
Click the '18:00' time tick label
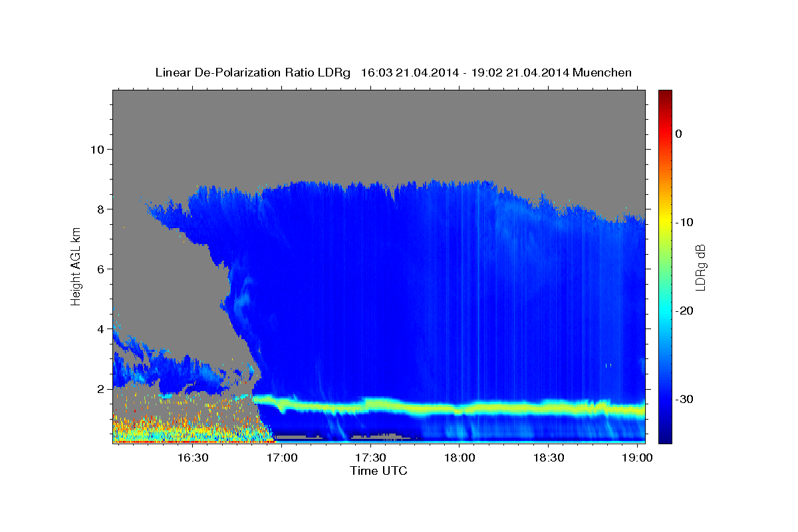point(460,458)
